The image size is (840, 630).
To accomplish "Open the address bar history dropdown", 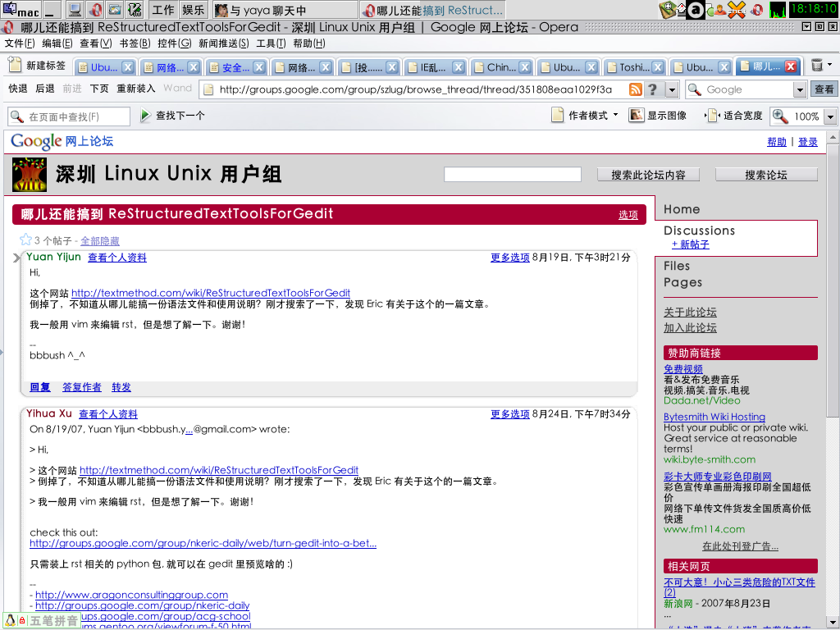I will [x=673, y=89].
